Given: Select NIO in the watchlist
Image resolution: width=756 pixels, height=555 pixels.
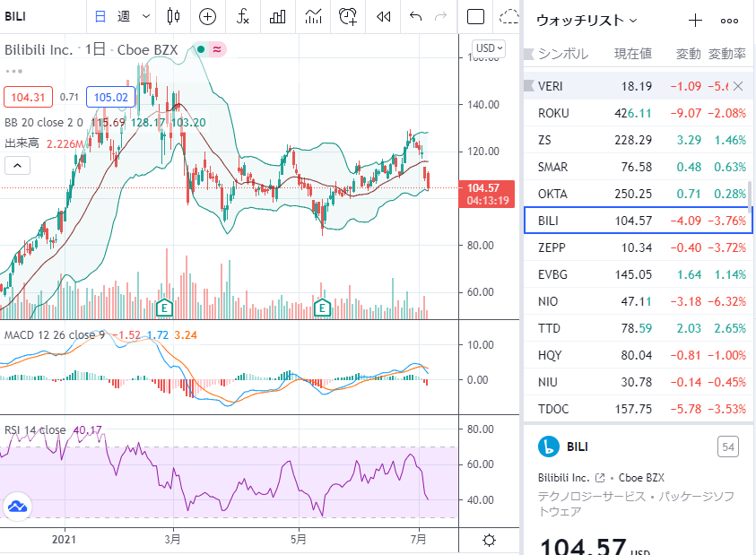Looking at the screenshot, I should tap(638, 301).
